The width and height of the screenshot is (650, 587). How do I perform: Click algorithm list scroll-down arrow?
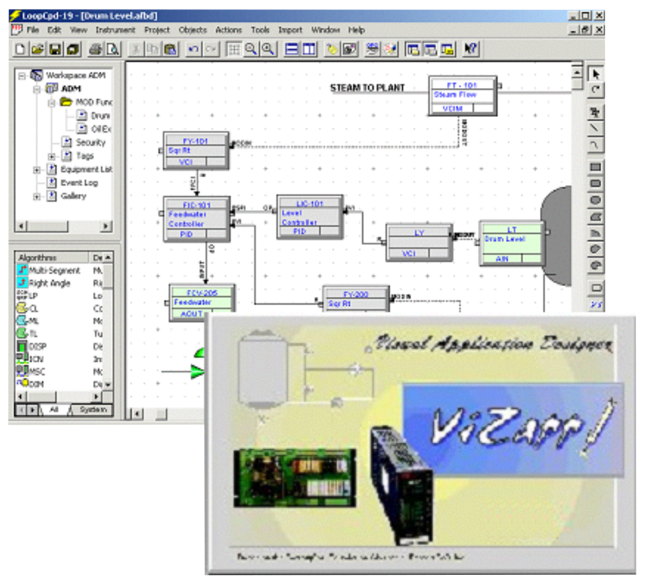108,384
